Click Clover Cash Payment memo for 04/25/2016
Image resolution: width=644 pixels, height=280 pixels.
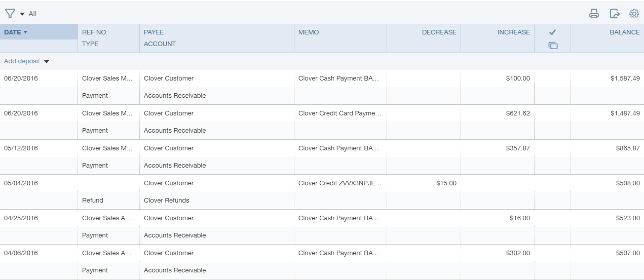pyautogui.click(x=339, y=218)
